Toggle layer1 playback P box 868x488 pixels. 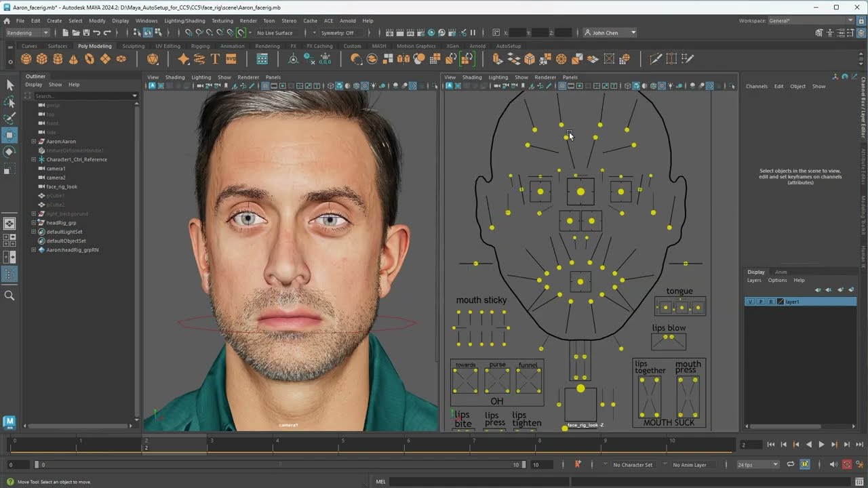pyautogui.click(x=760, y=302)
